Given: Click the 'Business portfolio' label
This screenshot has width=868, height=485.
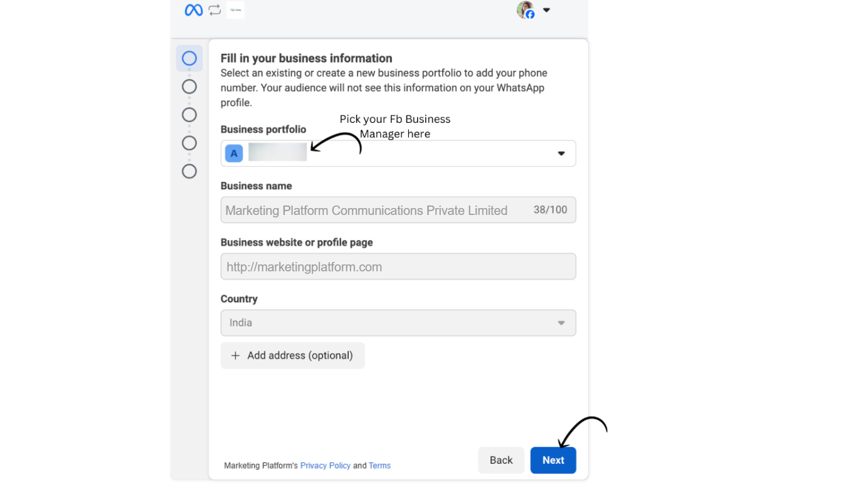Looking at the screenshot, I should tap(263, 129).
